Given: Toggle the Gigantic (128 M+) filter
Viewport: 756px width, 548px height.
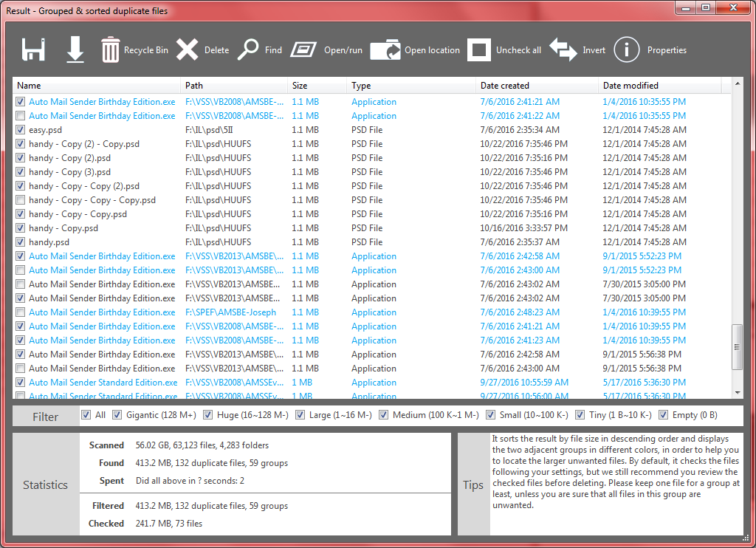Looking at the screenshot, I should click(117, 415).
